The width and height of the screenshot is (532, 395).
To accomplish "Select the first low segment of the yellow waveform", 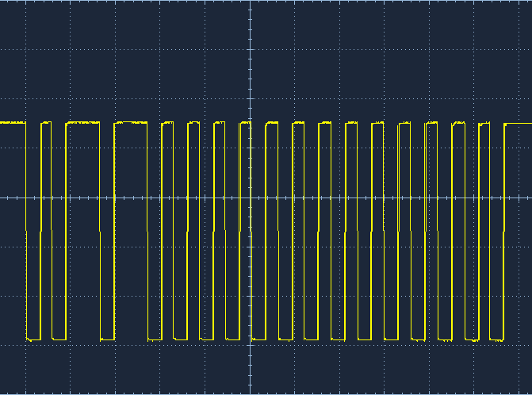I will 33,339.
